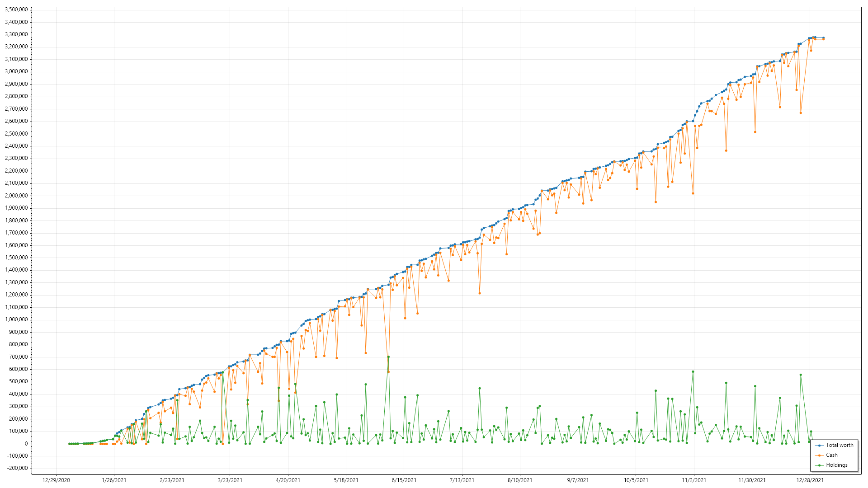Click the green Holdings peak above 11/2/2021
Screen dimensions: 868x488
[693, 372]
